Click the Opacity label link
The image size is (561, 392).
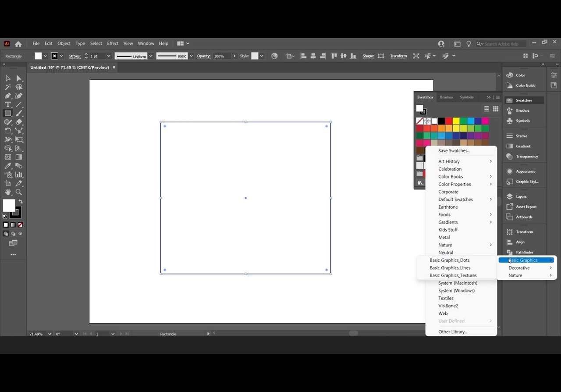(x=204, y=56)
